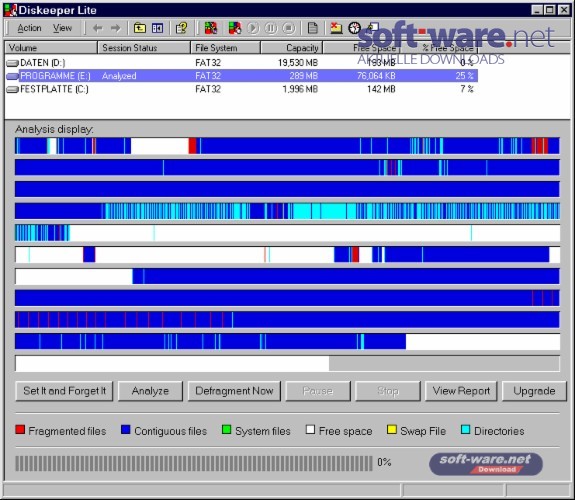Click the PROGRAMME (E:) drive icon

(x=12, y=76)
